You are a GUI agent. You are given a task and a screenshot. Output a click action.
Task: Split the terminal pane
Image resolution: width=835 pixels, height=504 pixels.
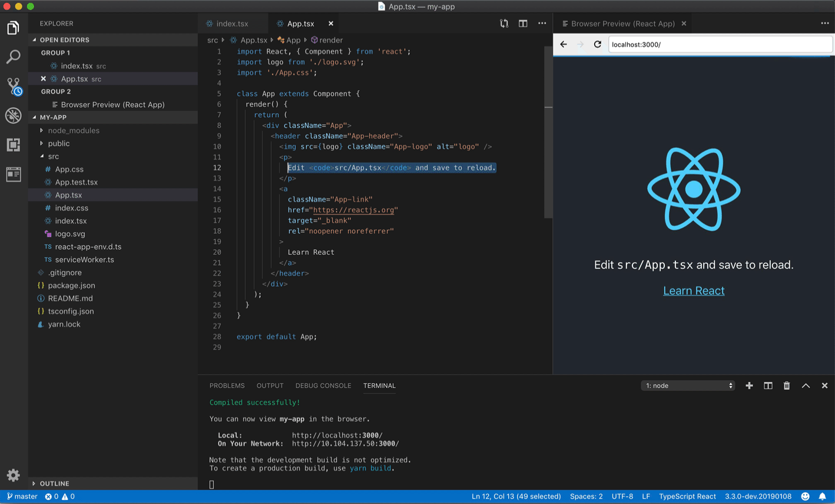(768, 386)
